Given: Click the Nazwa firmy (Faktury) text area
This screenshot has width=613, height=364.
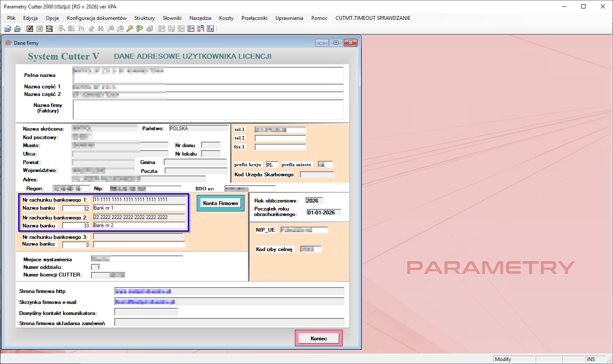Looking at the screenshot, I should (x=208, y=109).
